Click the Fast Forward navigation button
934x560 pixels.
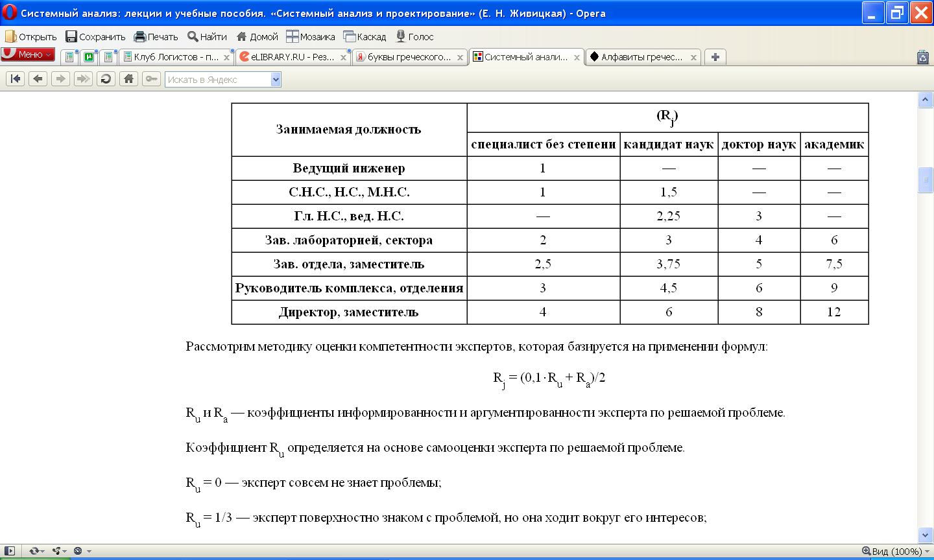click(x=83, y=79)
